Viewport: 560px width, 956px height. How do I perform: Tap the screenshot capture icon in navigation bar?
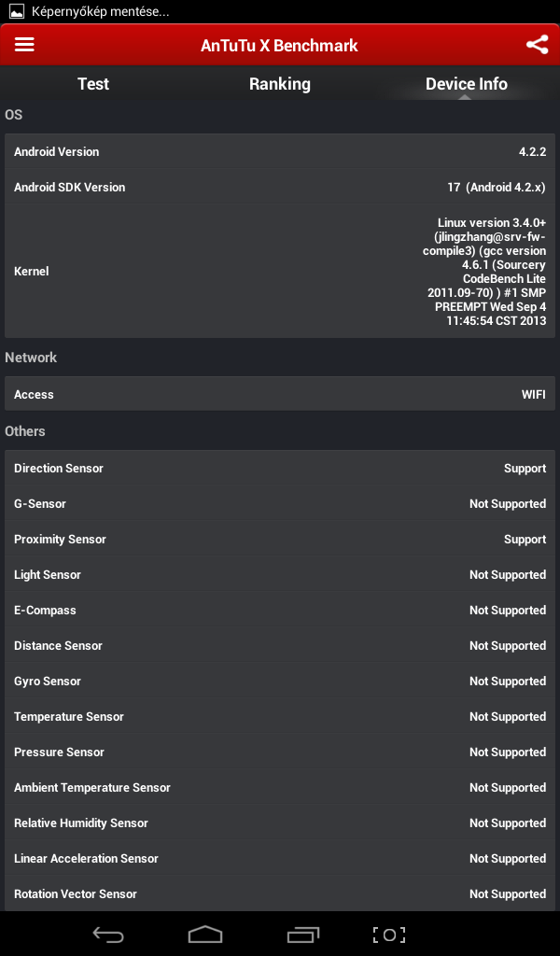(x=389, y=935)
